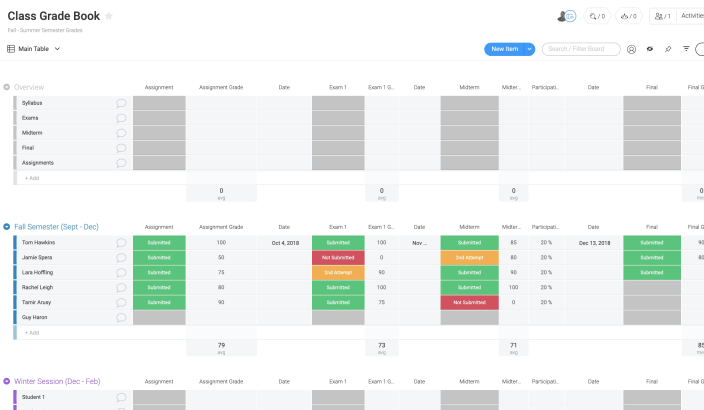Change Jamie Spera's 2nd Attempt Midterm status
This screenshot has width=704, height=410.
(469, 258)
